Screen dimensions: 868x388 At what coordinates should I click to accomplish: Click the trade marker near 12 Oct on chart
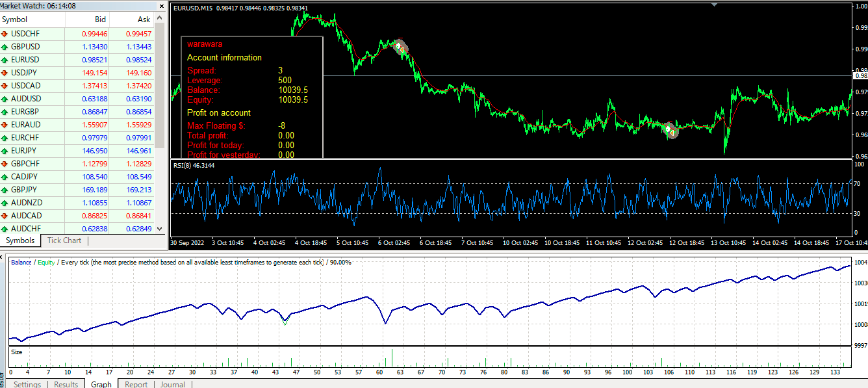pos(671,130)
